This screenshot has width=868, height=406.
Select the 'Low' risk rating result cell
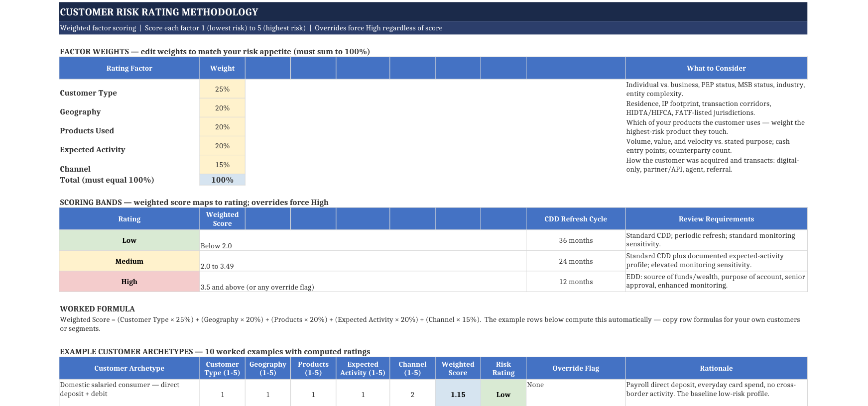[503, 393]
